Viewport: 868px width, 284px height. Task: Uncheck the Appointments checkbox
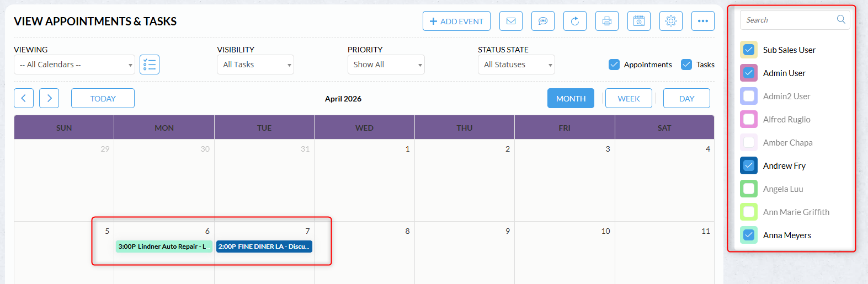click(614, 65)
